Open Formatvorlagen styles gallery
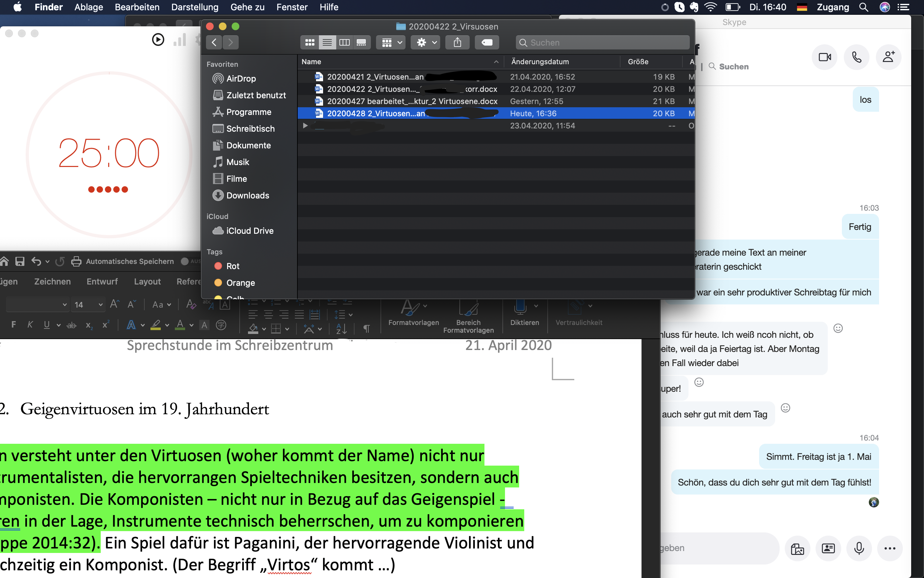924x578 pixels. [x=414, y=313]
